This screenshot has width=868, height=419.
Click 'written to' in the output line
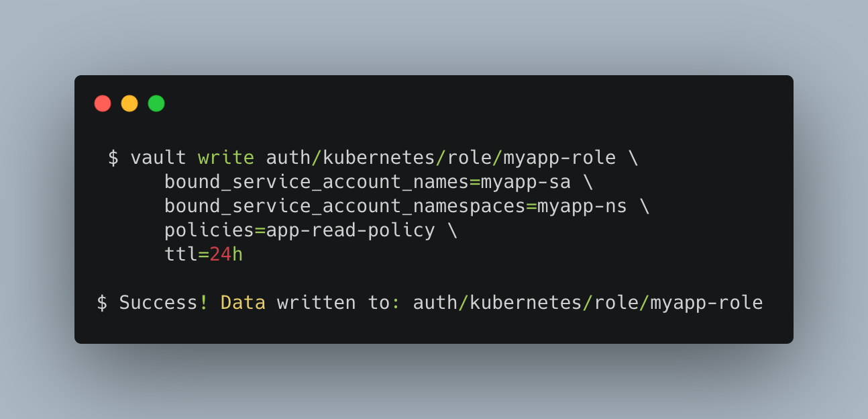[x=333, y=303]
